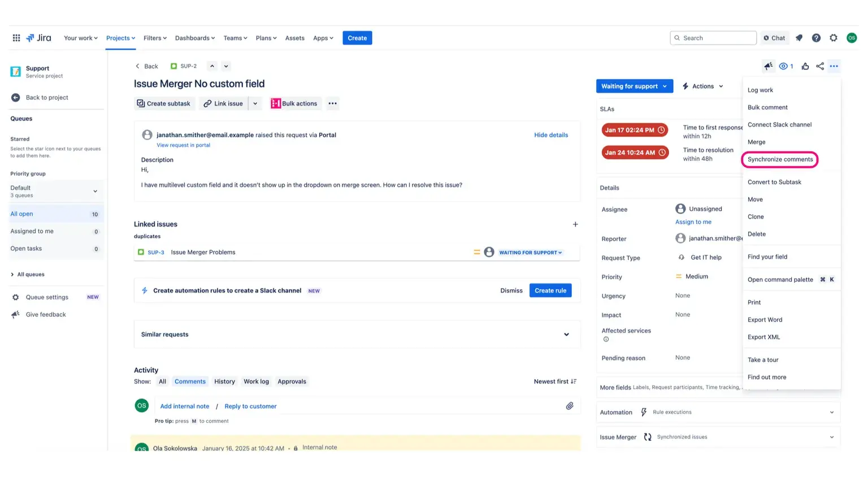
Task: Open the Waiting for support status dropdown
Action: (634, 86)
